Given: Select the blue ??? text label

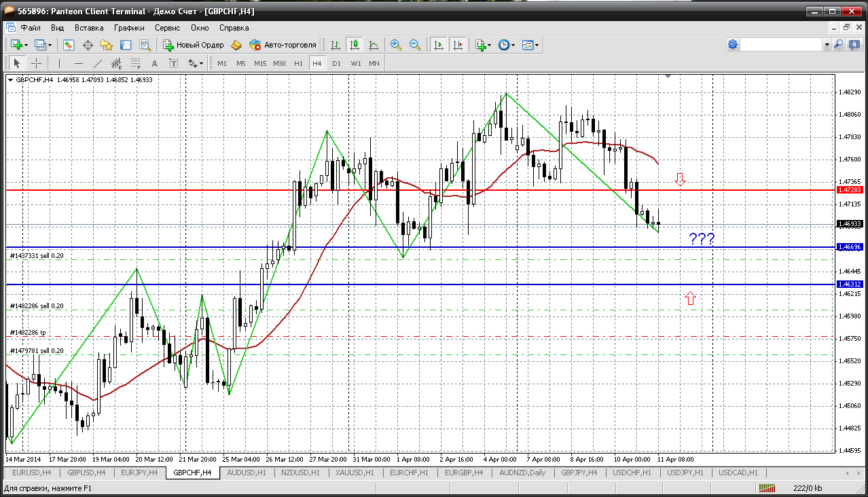Looking at the screenshot, I should pos(702,239).
